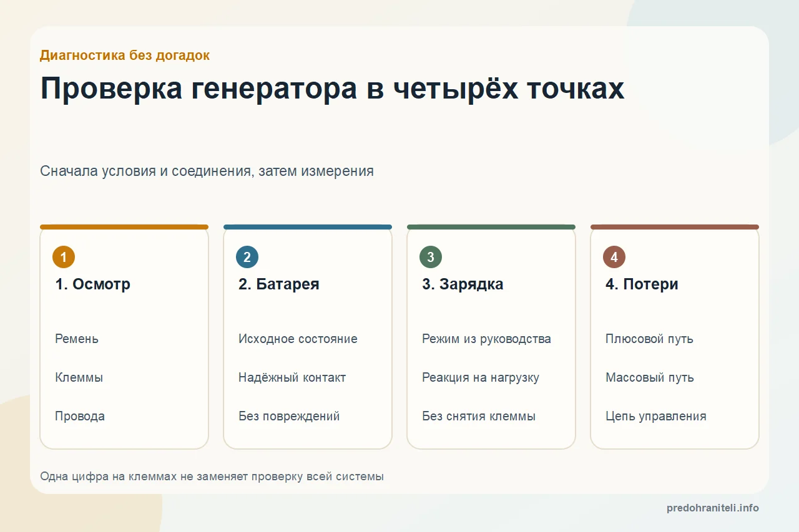This screenshot has height=532, width=799.
Task: Click the 'Провода' item
Action: (80, 416)
